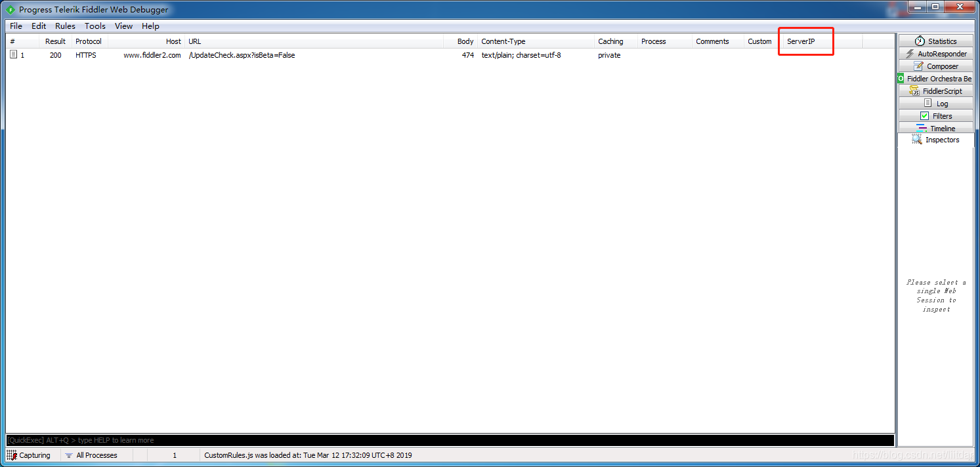This screenshot has height=467, width=980.
Task: Sort sessions by # column header
Action: 23,41
